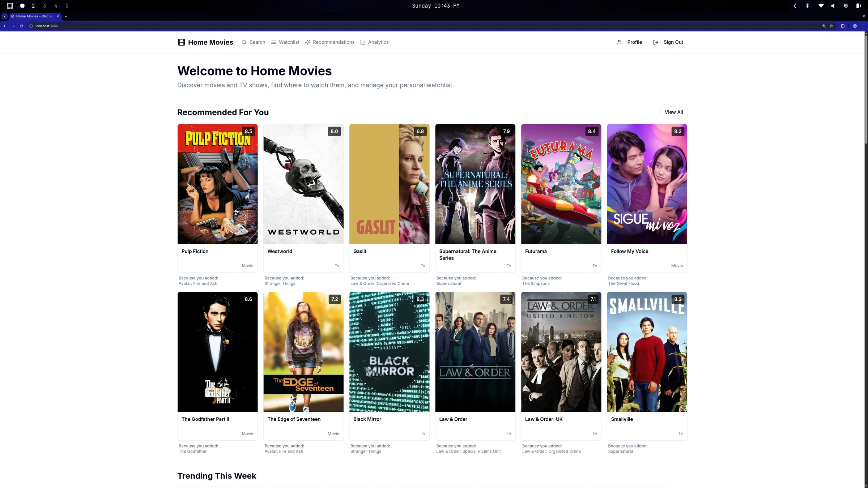The width and height of the screenshot is (868, 488).
Task: Open the Recommendations page
Action: [x=330, y=42]
